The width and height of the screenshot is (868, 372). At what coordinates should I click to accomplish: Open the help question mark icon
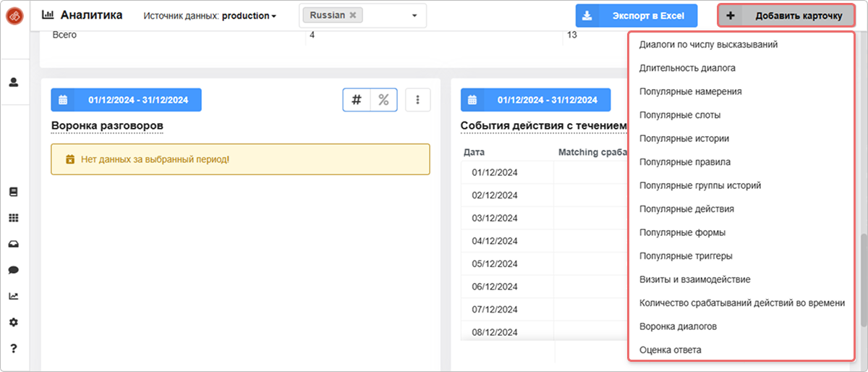coord(13,348)
